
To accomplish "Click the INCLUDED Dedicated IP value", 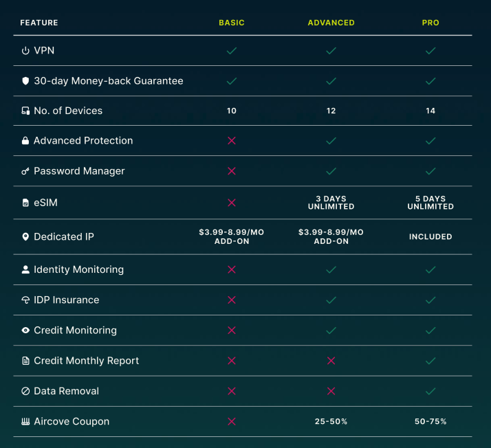I will [x=430, y=237].
